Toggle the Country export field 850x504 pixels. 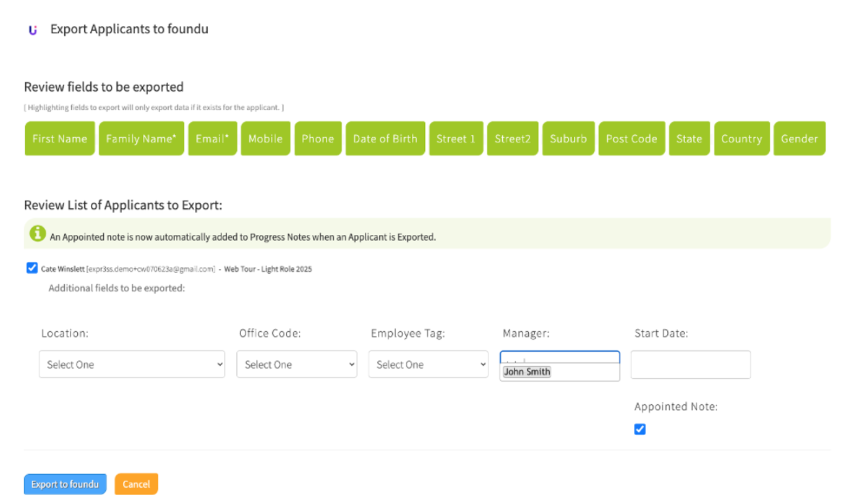pyautogui.click(x=741, y=139)
